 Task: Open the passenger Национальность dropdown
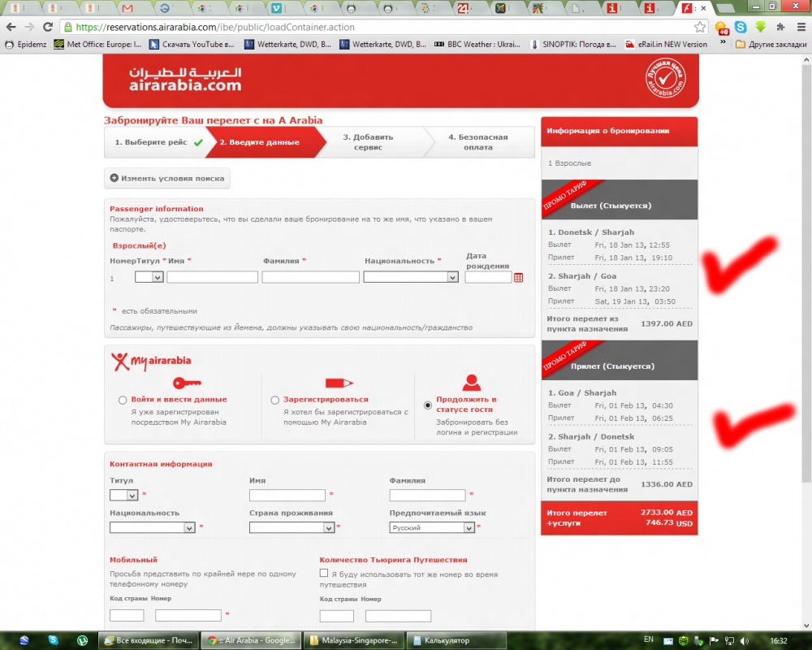click(x=411, y=277)
